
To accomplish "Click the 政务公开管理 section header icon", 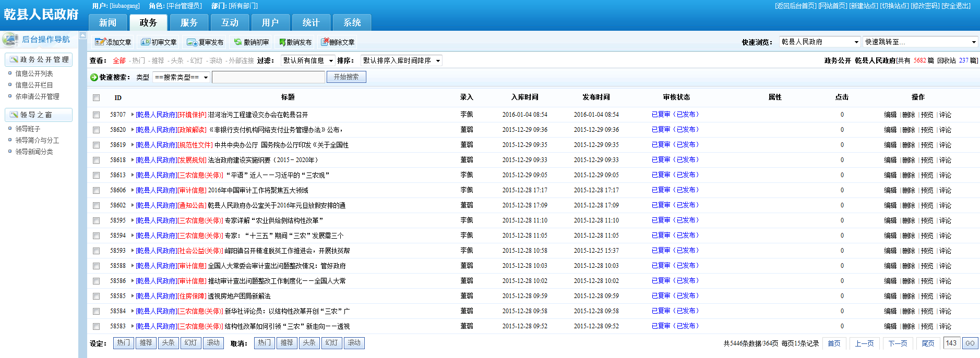I will point(14,59).
